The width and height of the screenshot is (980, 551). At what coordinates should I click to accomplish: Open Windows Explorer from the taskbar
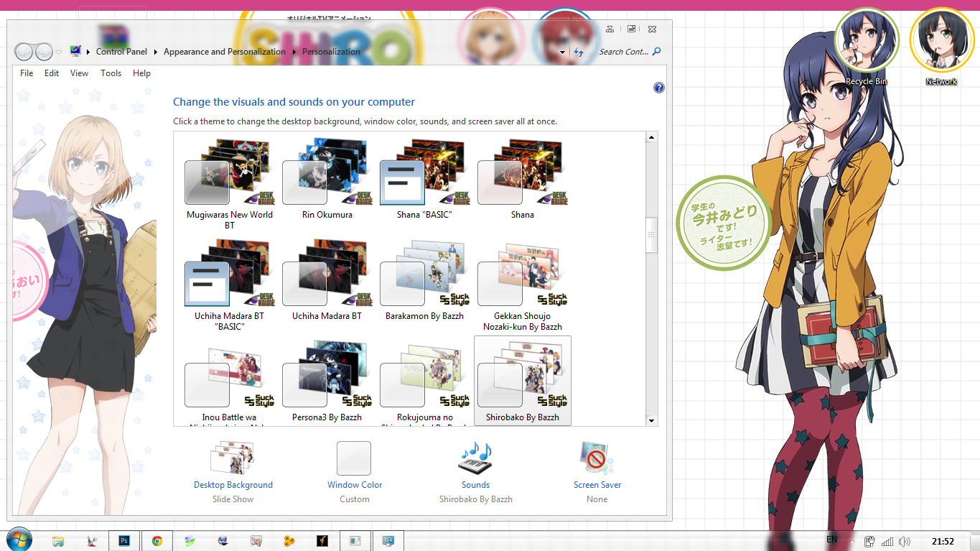pos(58,540)
